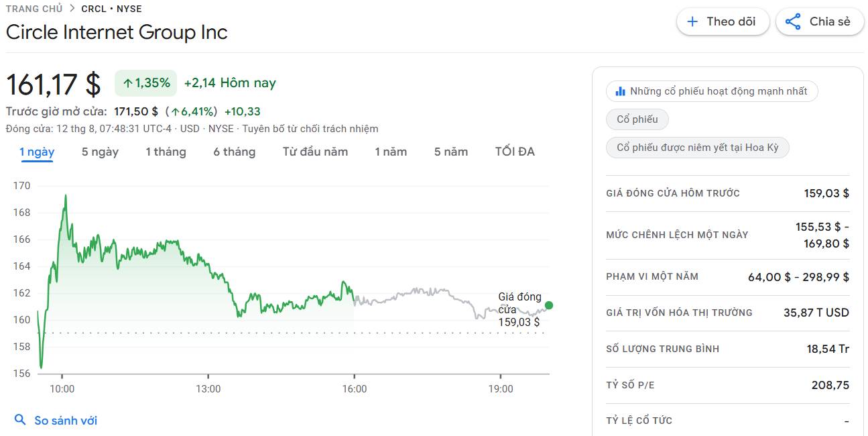Open the Những cổ phiếu hoạt động mạnh nhất chip
Viewport: 868px width, 436px height.
click(712, 91)
